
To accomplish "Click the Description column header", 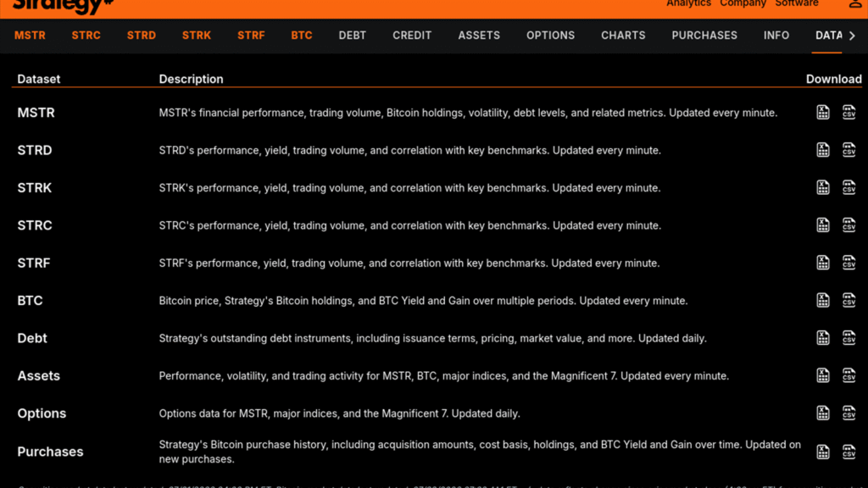I will [x=191, y=79].
